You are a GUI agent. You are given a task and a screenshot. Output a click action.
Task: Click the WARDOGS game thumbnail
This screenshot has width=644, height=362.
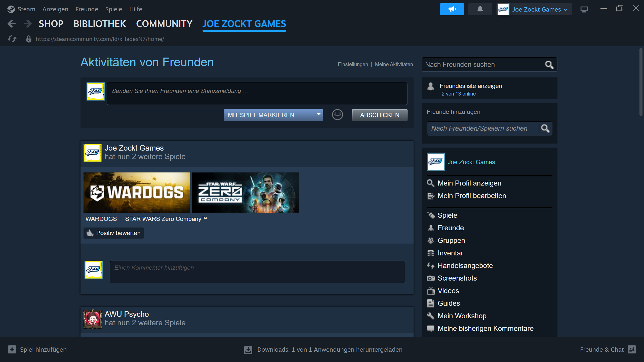tap(137, 193)
